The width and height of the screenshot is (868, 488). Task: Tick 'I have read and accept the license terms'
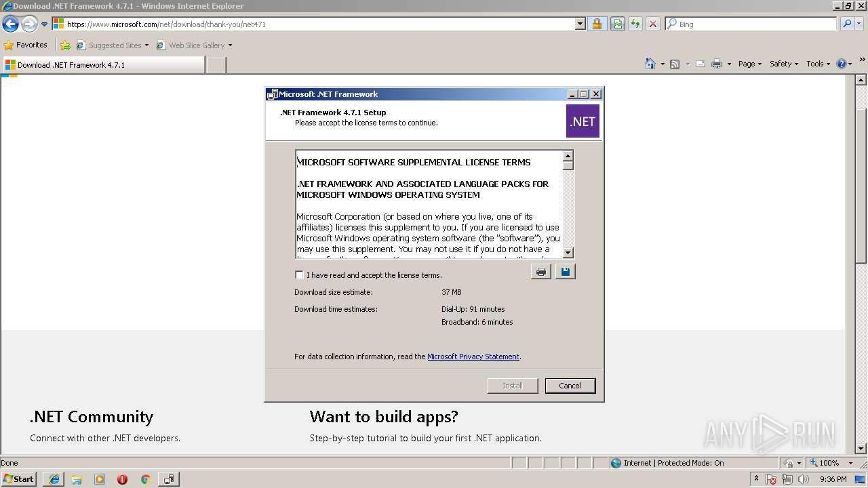click(x=299, y=274)
